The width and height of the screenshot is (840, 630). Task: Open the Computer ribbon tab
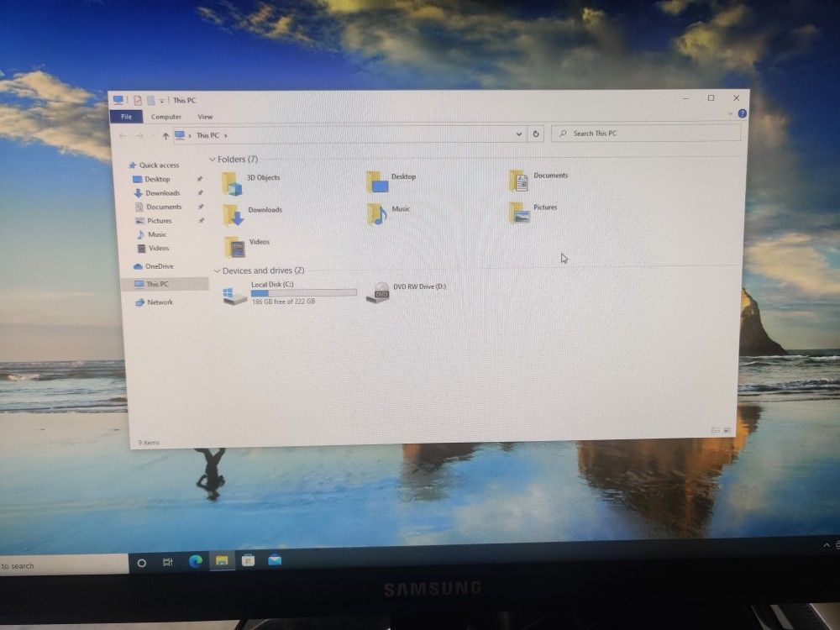click(x=166, y=117)
